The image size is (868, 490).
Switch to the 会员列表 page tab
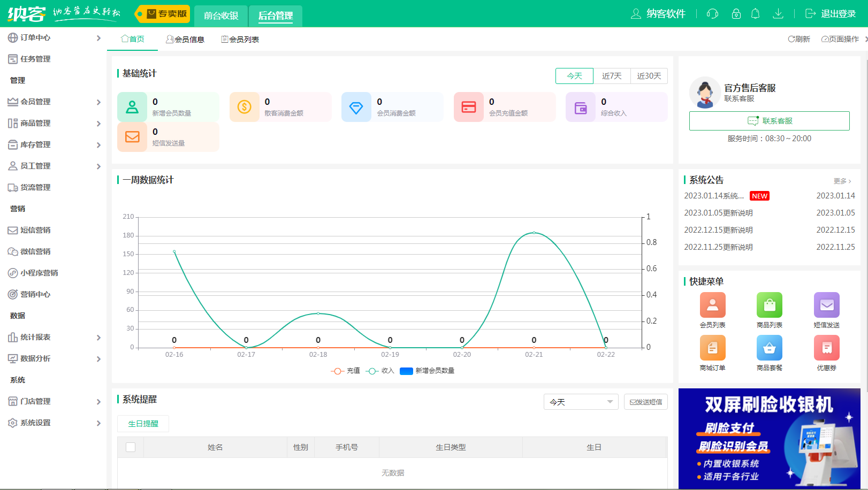tap(240, 39)
